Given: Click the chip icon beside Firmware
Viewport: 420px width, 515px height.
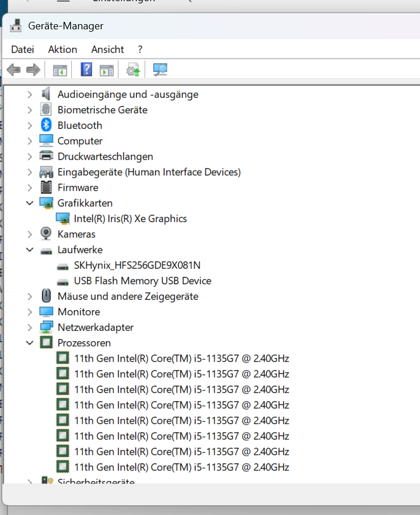Looking at the screenshot, I should pyautogui.click(x=46, y=187).
